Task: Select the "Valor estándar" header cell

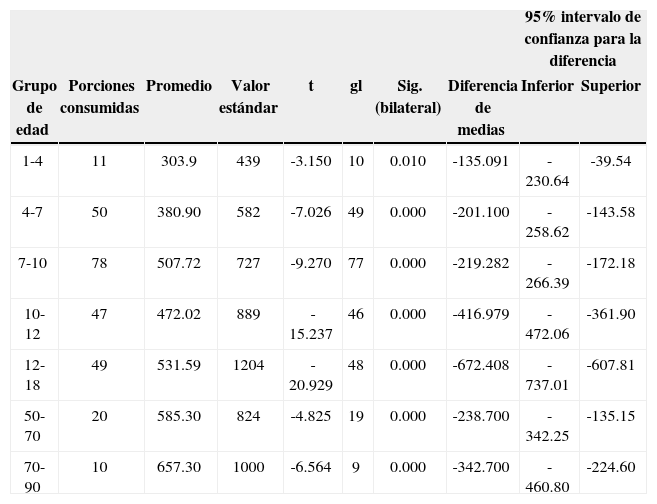Action: click(x=248, y=97)
